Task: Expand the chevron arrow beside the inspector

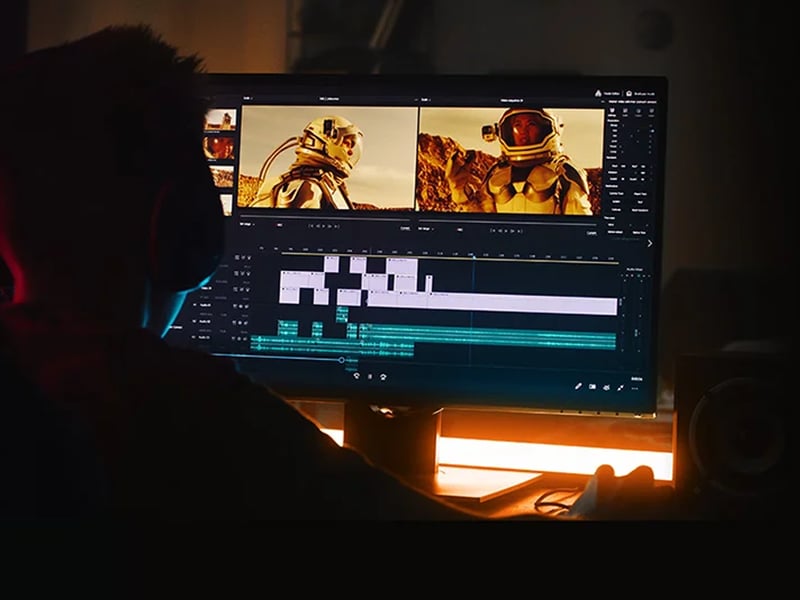Action: (649, 244)
